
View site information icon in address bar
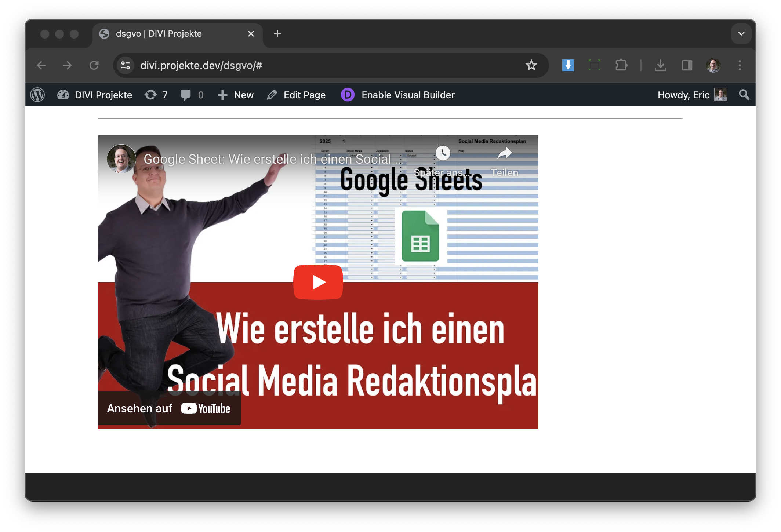126,65
